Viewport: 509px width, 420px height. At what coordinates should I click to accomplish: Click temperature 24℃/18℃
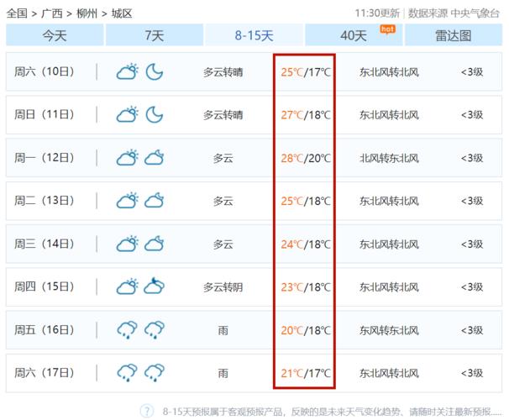[x=306, y=244]
